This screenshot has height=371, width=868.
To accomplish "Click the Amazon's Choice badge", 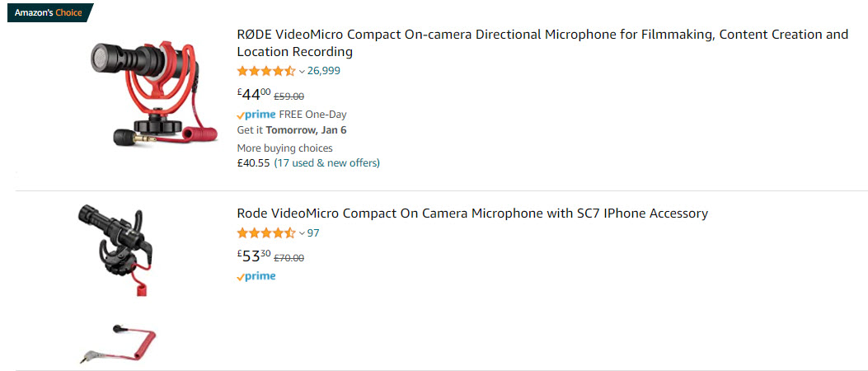I will [49, 12].
